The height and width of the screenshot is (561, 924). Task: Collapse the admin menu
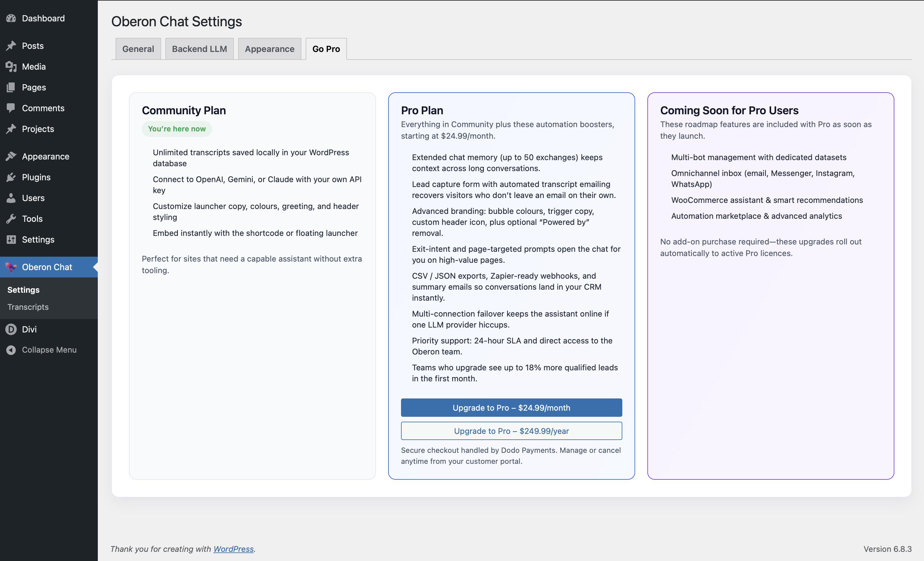click(x=11, y=350)
